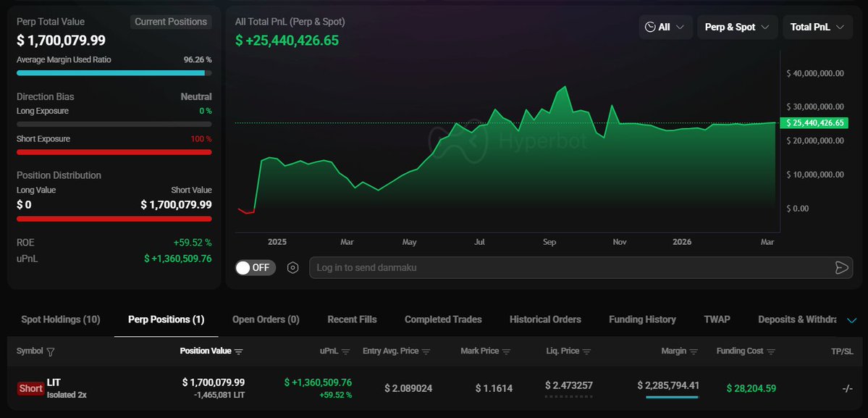
Task: Open danmaku settings hexagon icon
Action: pos(292,268)
